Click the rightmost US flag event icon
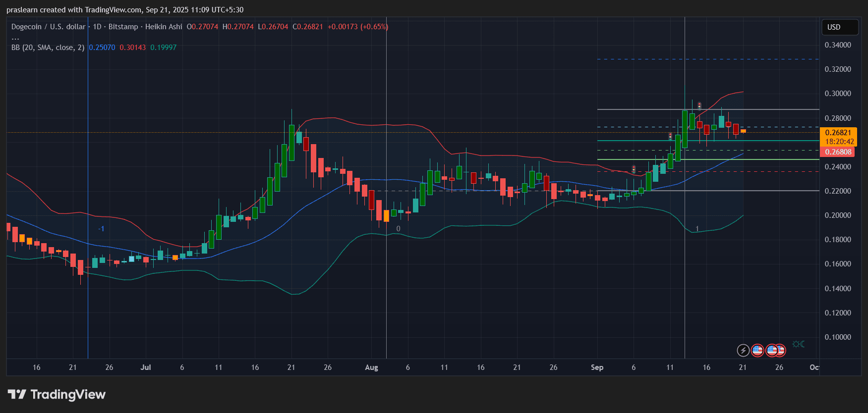 pyautogui.click(x=780, y=351)
